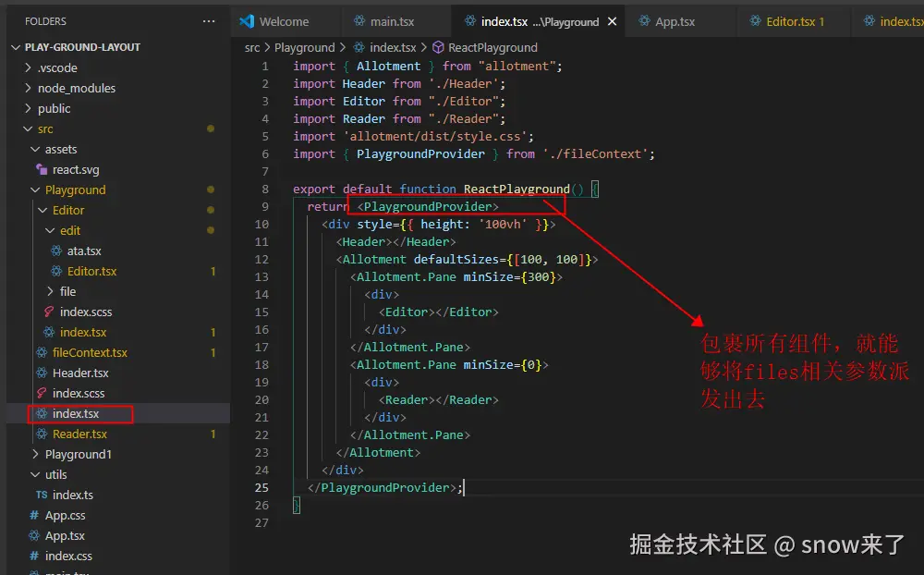The width and height of the screenshot is (924, 575).
Task: Click the Header.tsx React icon
Action: [x=42, y=373]
